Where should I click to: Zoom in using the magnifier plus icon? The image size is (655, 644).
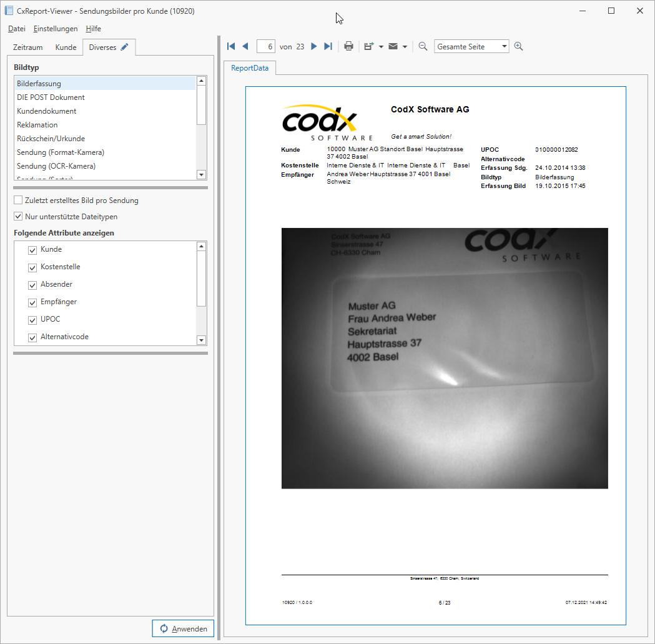click(x=518, y=46)
